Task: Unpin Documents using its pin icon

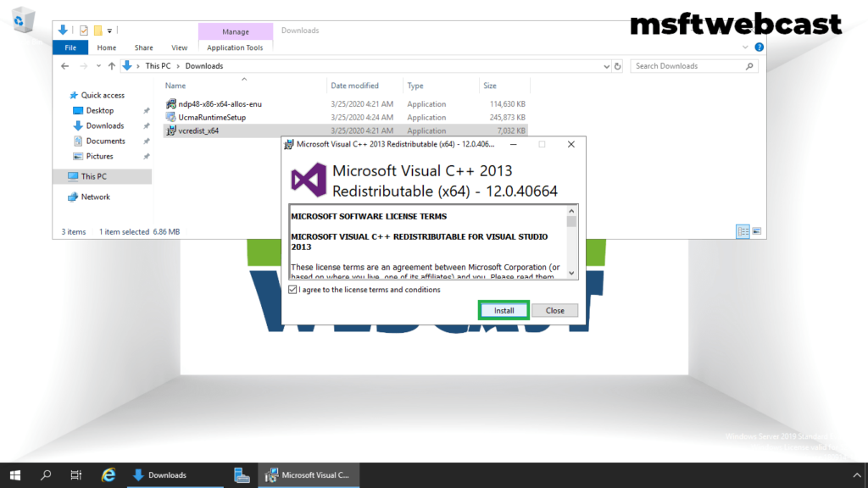Action: tap(147, 141)
